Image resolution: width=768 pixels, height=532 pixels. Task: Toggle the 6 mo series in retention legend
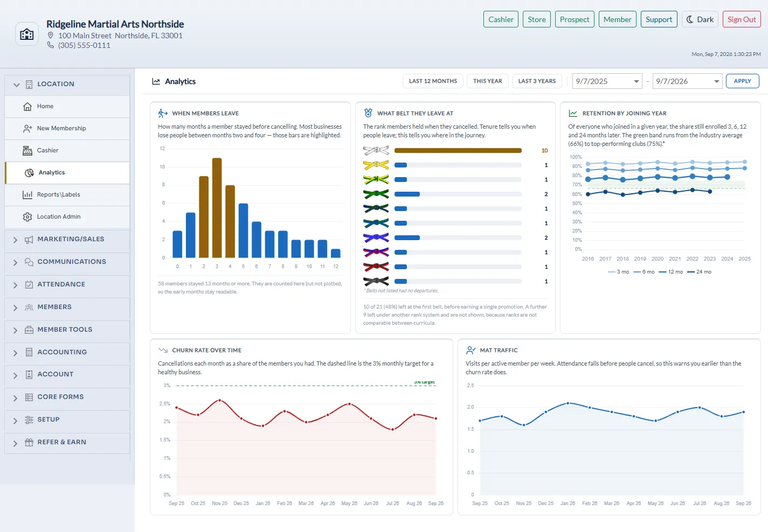(644, 272)
